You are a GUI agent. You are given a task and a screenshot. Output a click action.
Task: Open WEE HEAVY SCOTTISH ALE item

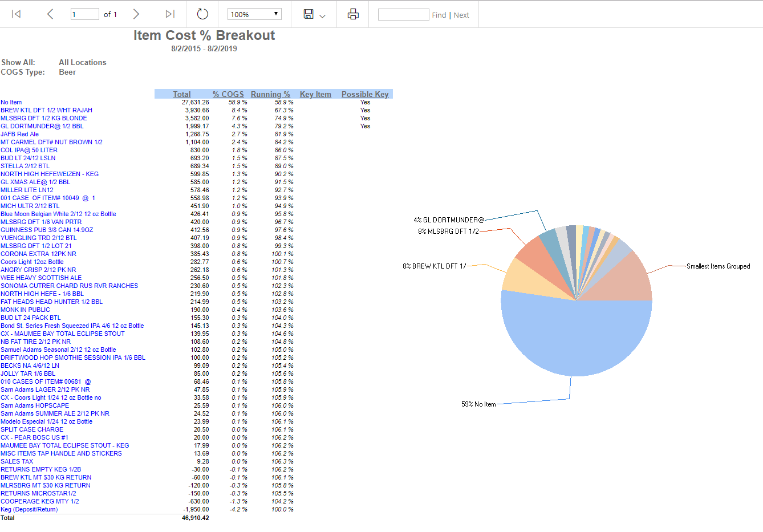(41, 278)
